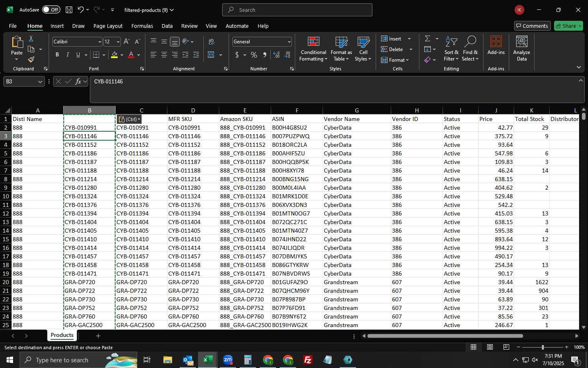The height and width of the screenshot is (368, 588).
Task: Click the Cut scissors icon
Action: [x=31, y=38]
